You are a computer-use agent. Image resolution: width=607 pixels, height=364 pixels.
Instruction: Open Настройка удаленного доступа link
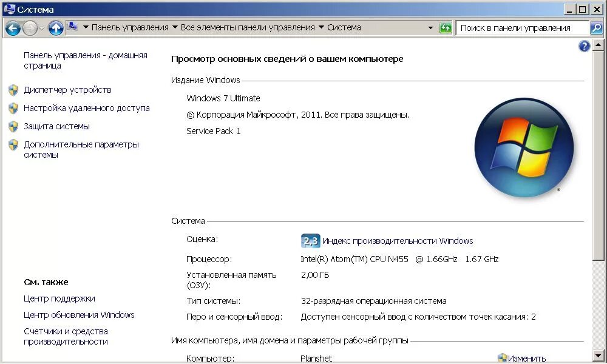(87, 108)
